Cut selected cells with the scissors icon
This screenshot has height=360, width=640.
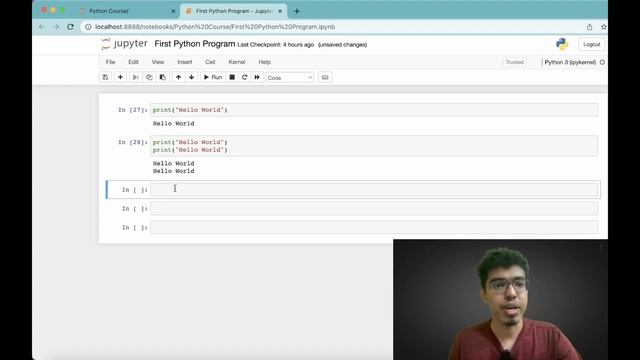136,77
